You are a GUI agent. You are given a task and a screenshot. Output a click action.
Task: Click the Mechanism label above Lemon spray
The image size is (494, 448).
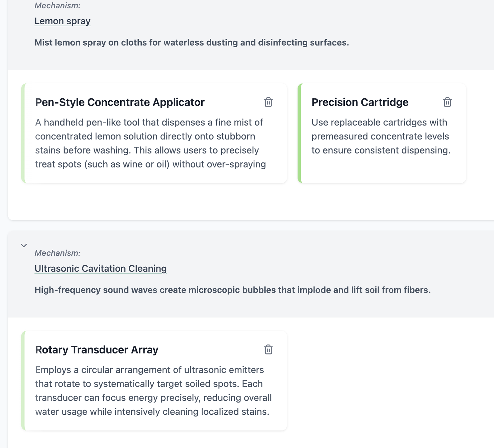pos(57,6)
